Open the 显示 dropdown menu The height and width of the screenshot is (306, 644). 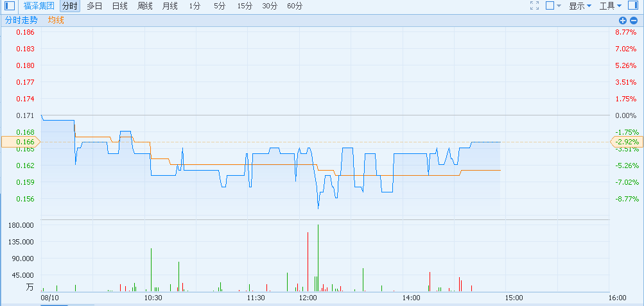[x=580, y=6]
